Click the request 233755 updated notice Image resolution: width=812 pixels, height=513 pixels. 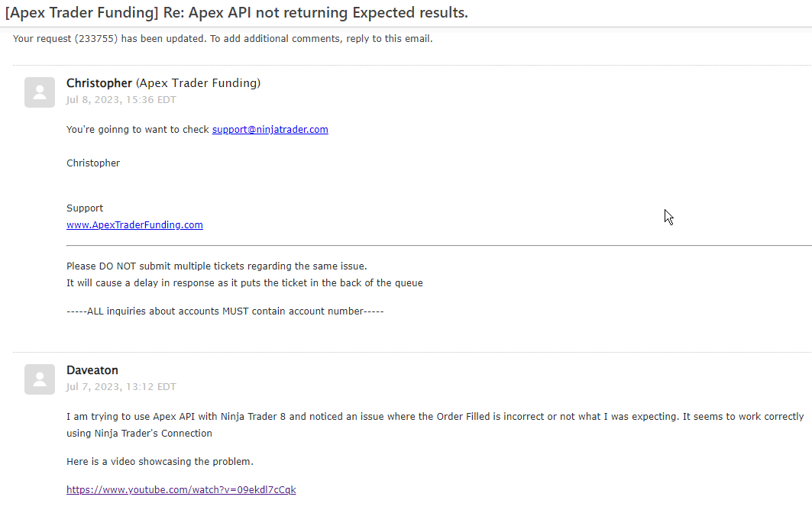223,39
